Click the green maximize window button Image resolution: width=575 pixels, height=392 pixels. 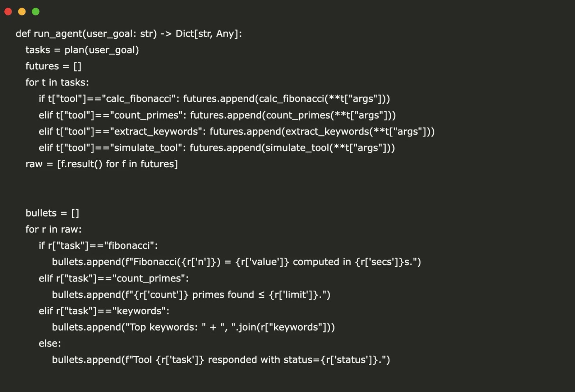coord(36,11)
